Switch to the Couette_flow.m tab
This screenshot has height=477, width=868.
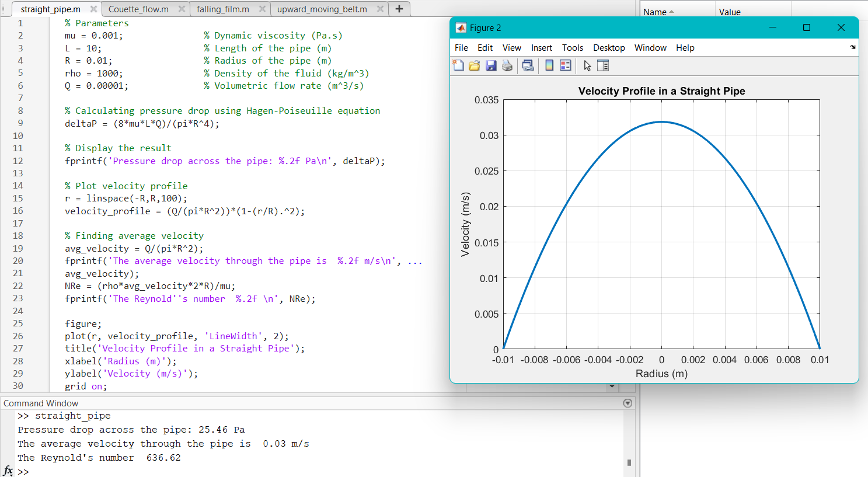point(138,9)
